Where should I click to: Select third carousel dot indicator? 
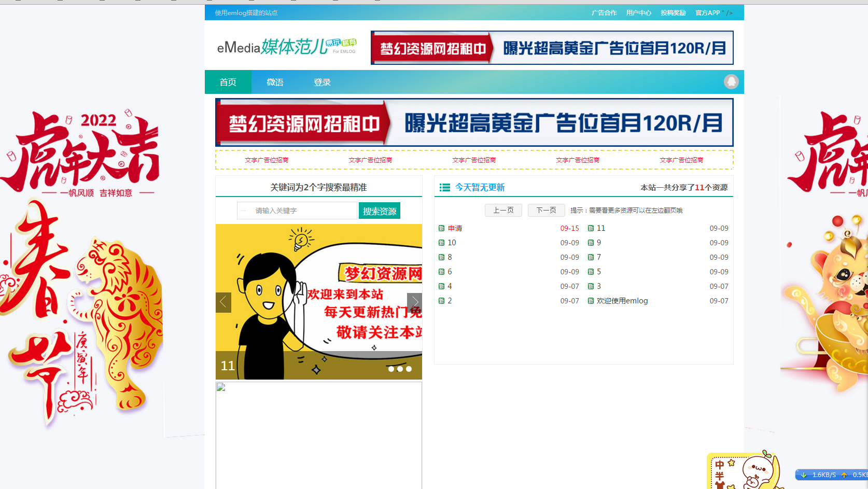tap(409, 369)
